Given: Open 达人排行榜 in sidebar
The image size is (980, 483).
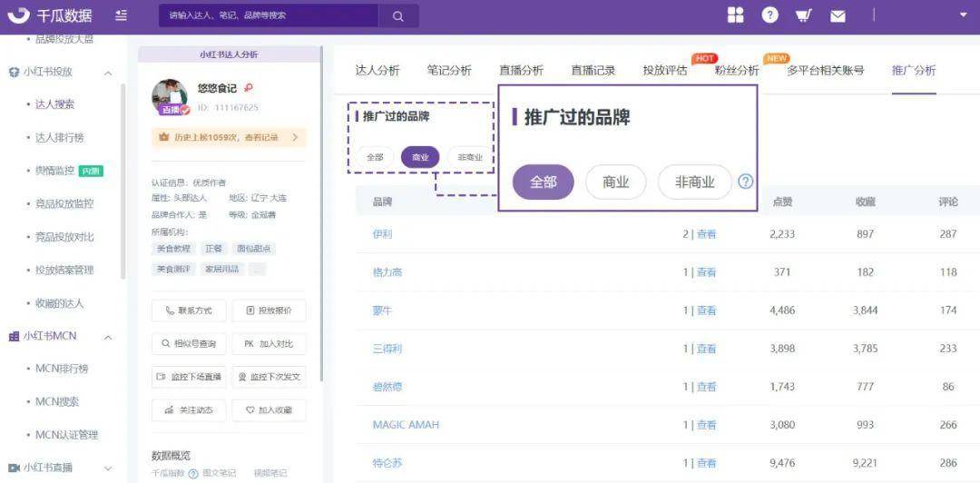Looking at the screenshot, I should [59, 138].
